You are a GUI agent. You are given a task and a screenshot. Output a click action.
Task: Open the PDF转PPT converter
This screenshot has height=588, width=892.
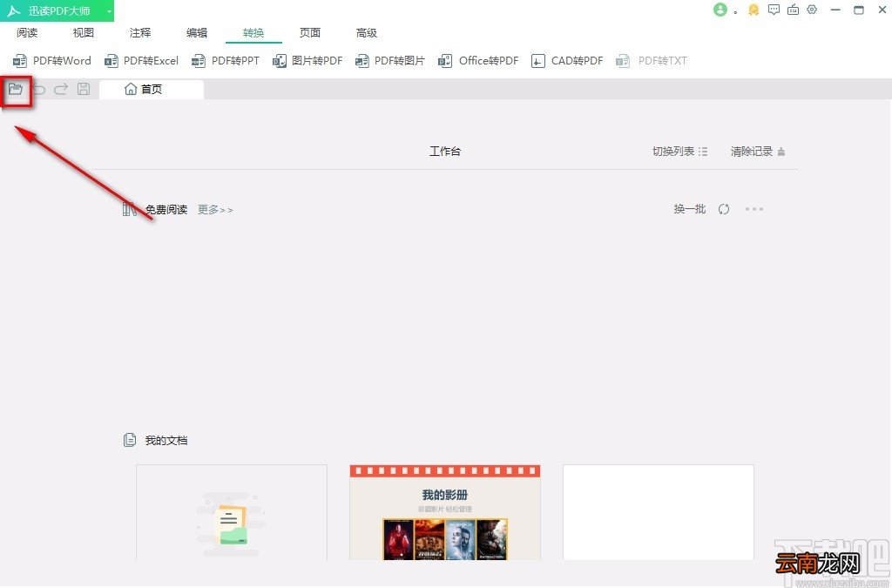(x=226, y=61)
